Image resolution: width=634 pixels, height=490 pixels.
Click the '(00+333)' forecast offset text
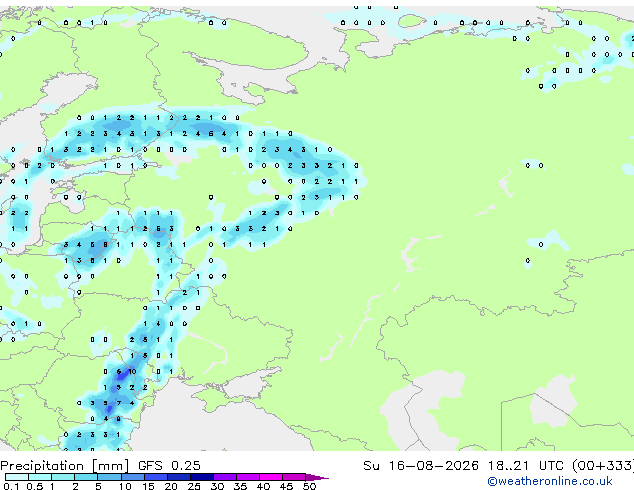coord(603,466)
